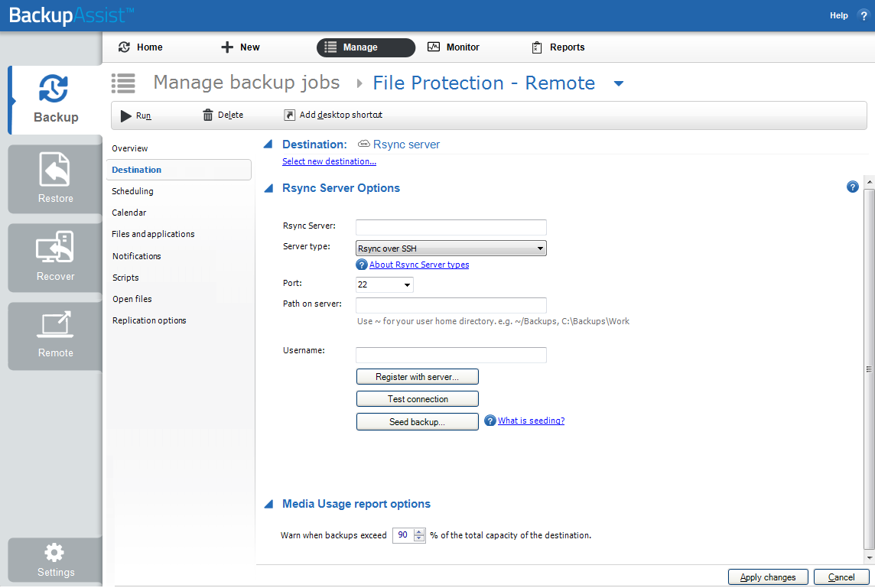
Task: Open the backup job name dropdown arrow
Action: (x=618, y=83)
